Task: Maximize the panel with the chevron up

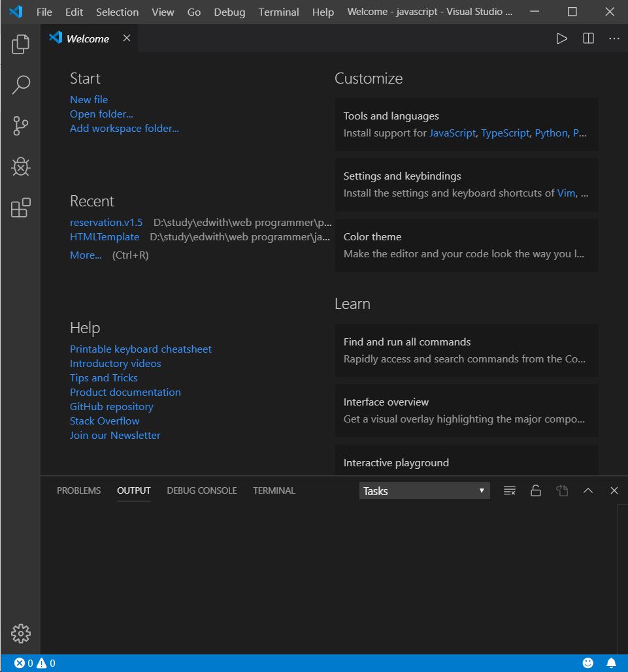Action: (588, 490)
